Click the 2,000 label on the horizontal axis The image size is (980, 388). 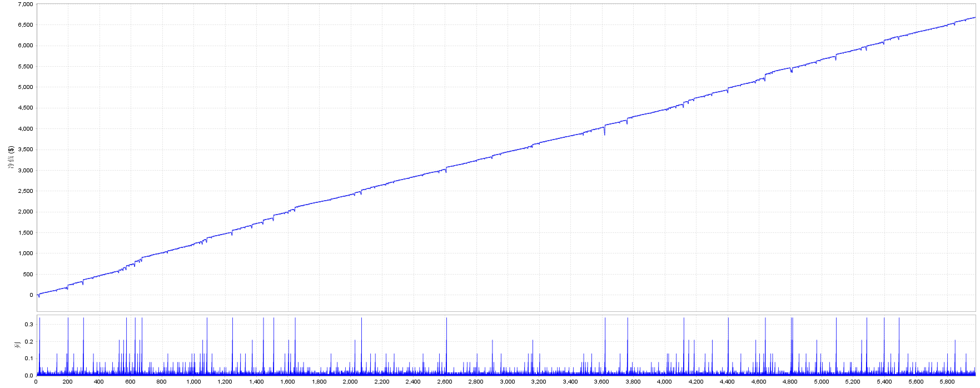coord(350,382)
